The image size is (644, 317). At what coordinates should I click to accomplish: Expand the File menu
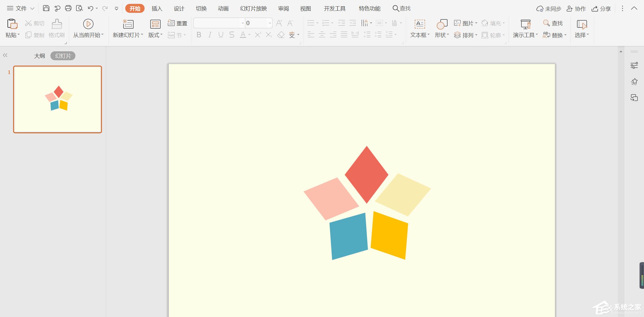(21, 8)
